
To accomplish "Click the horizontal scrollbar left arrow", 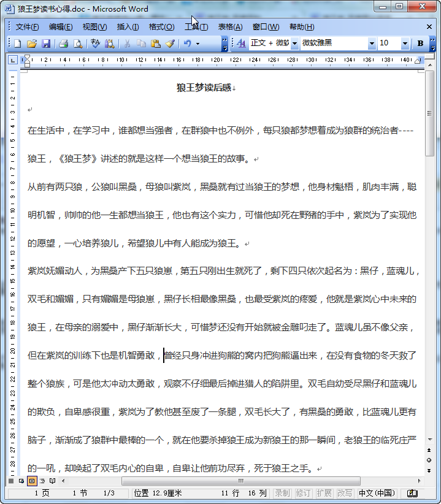I will coord(63,481).
